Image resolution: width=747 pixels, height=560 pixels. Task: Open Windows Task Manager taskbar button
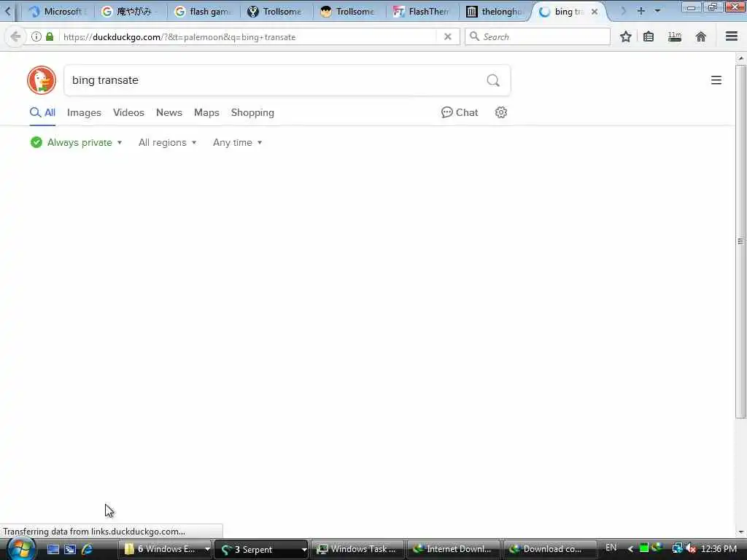pyautogui.click(x=358, y=549)
